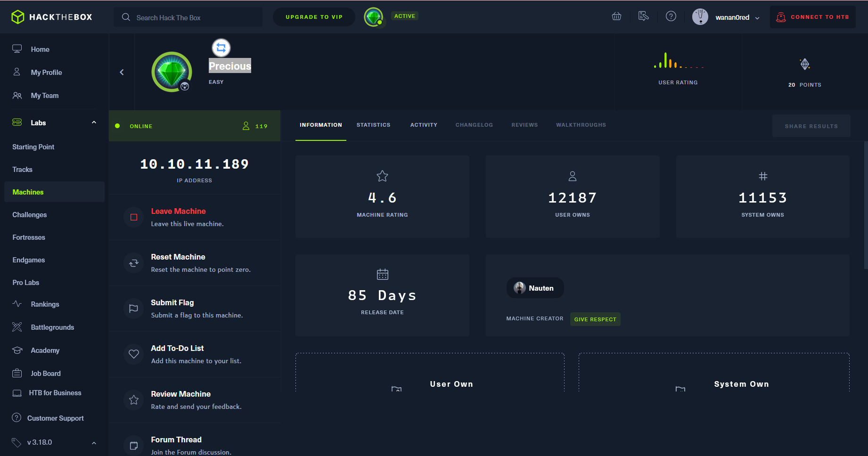Image resolution: width=868 pixels, height=456 pixels.
Task: Click the machine rating star icon
Action: click(x=382, y=176)
